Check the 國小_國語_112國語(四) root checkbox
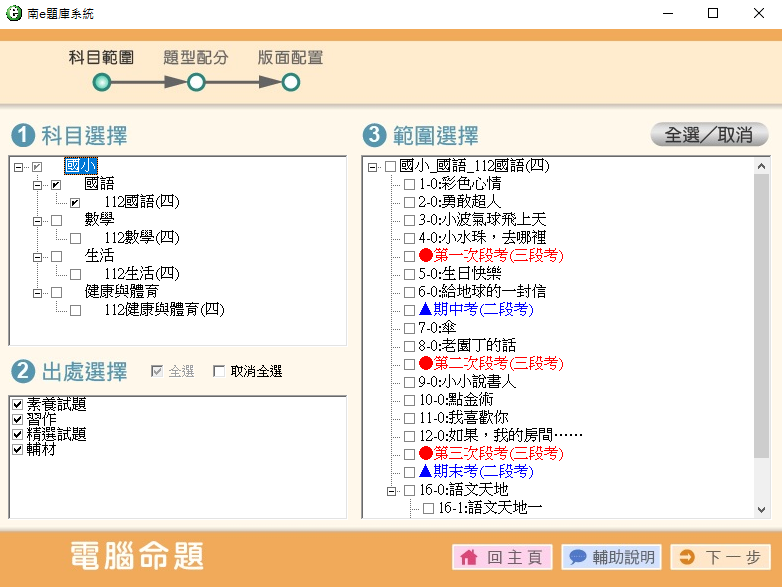The width and height of the screenshot is (782, 587). [x=391, y=166]
